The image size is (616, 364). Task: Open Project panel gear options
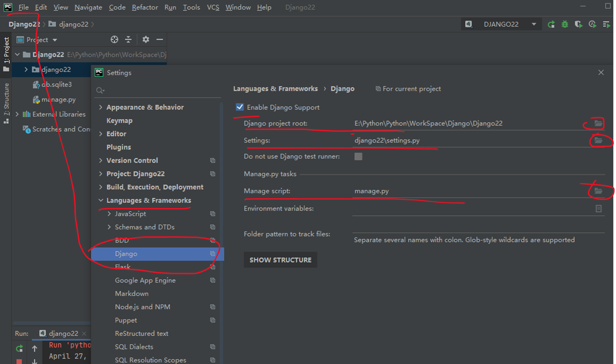click(146, 39)
